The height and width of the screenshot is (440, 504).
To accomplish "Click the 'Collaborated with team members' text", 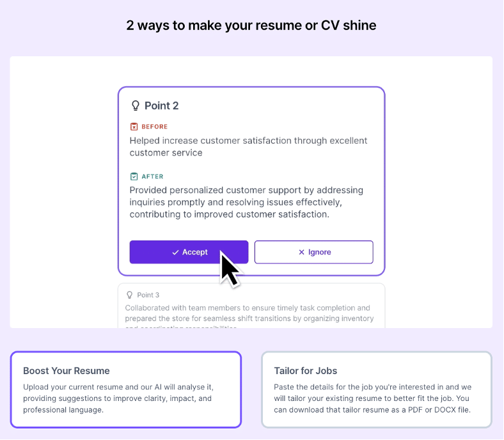I will (249, 313).
